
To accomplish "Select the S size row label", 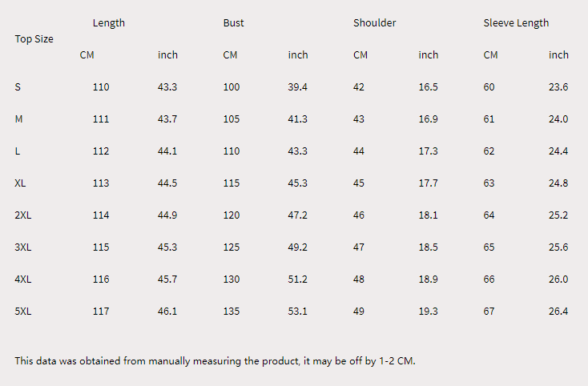I will point(18,87).
